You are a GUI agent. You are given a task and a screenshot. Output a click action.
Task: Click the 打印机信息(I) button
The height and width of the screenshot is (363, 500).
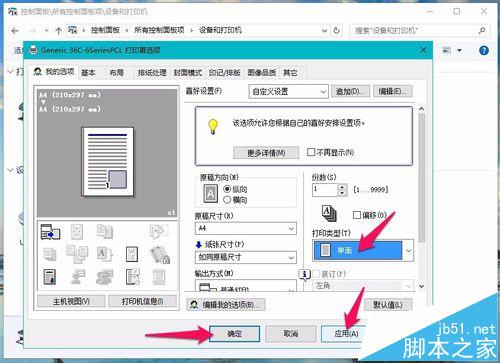(x=142, y=301)
